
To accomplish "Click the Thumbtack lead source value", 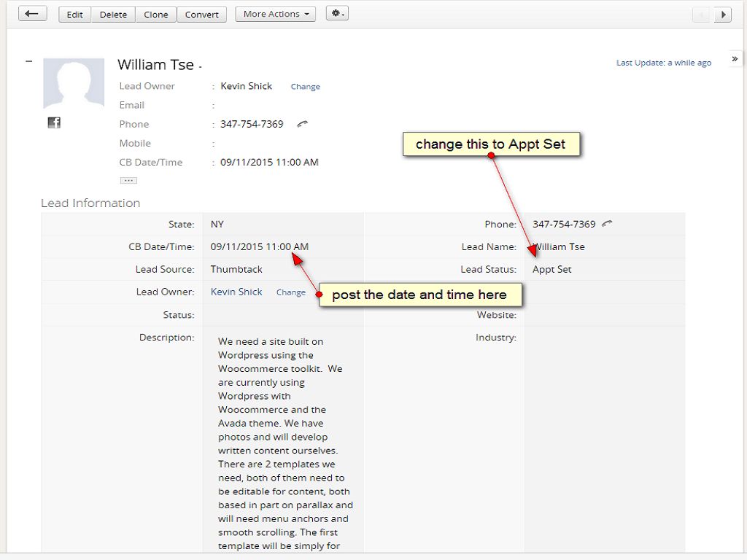I will pos(236,269).
